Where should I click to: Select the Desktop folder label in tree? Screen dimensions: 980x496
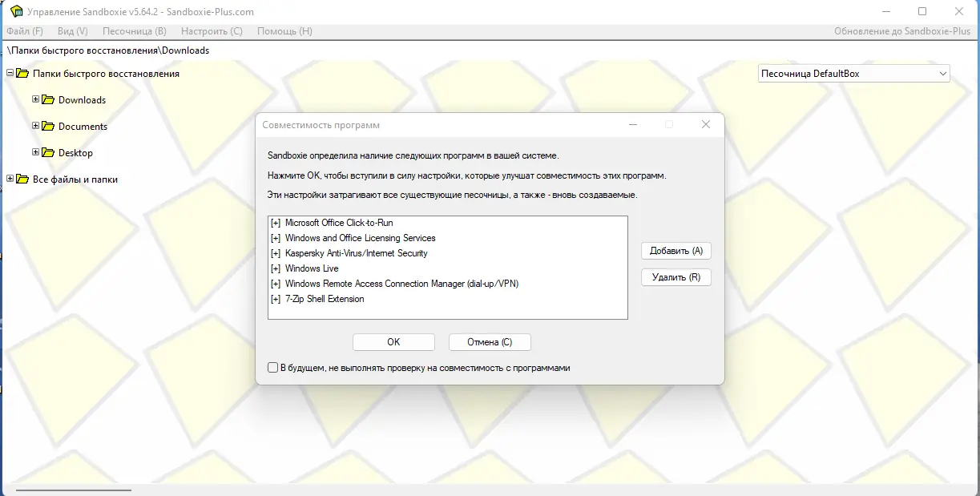point(76,153)
